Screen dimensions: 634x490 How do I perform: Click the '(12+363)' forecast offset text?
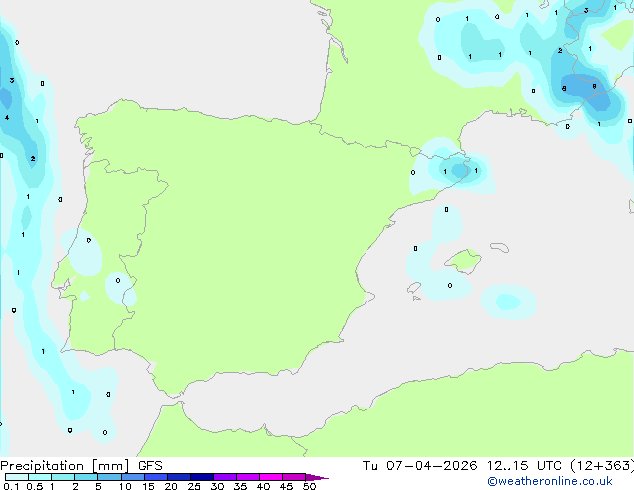pyautogui.click(x=602, y=466)
